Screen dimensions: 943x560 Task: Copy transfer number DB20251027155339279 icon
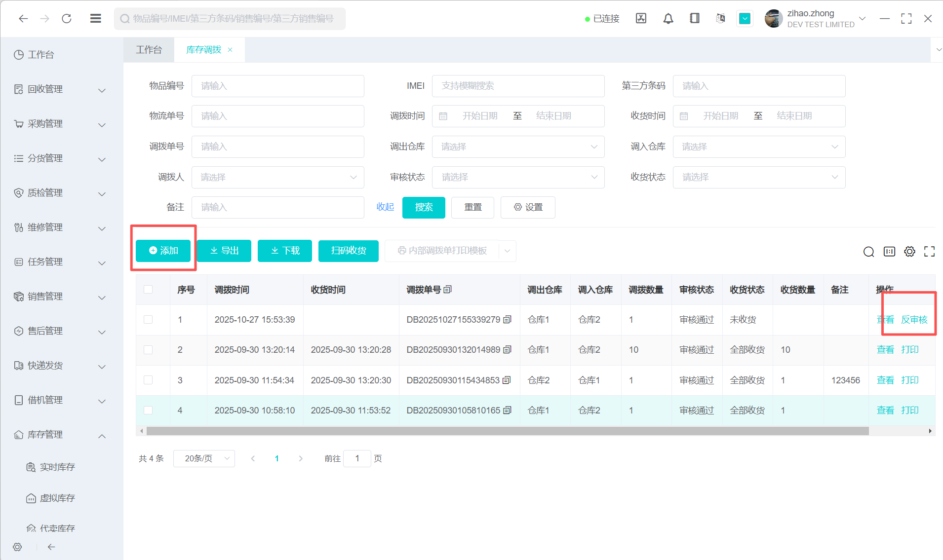pyautogui.click(x=507, y=320)
